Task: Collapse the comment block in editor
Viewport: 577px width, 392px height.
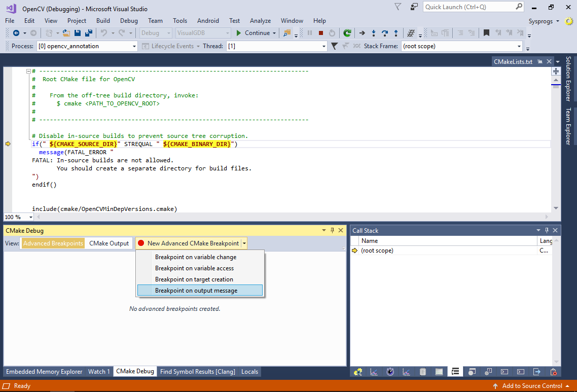Action: [28, 71]
